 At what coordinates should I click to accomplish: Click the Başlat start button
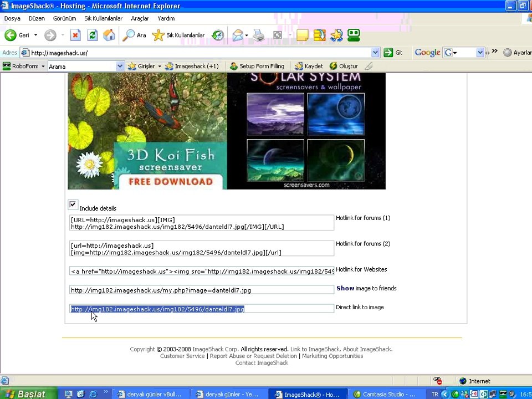click(x=27, y=393)
